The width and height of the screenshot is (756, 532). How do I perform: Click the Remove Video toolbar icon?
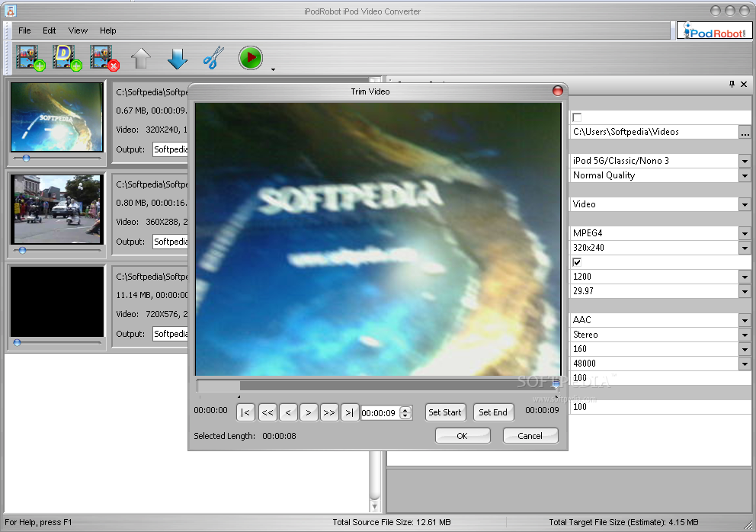pos(104,58)
